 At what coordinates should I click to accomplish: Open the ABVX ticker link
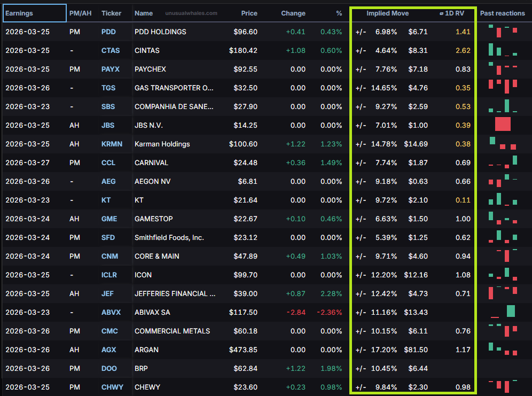111,312
